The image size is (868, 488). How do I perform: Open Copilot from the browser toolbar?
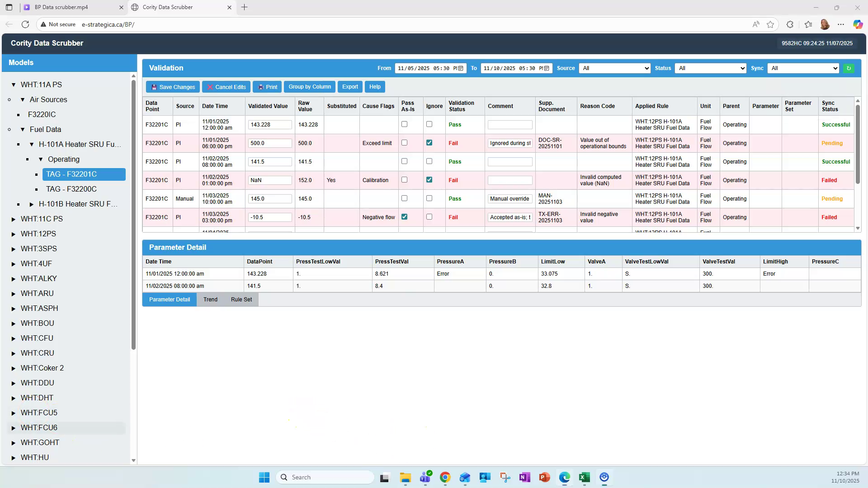pyautogui.click(x=857, y=24)
